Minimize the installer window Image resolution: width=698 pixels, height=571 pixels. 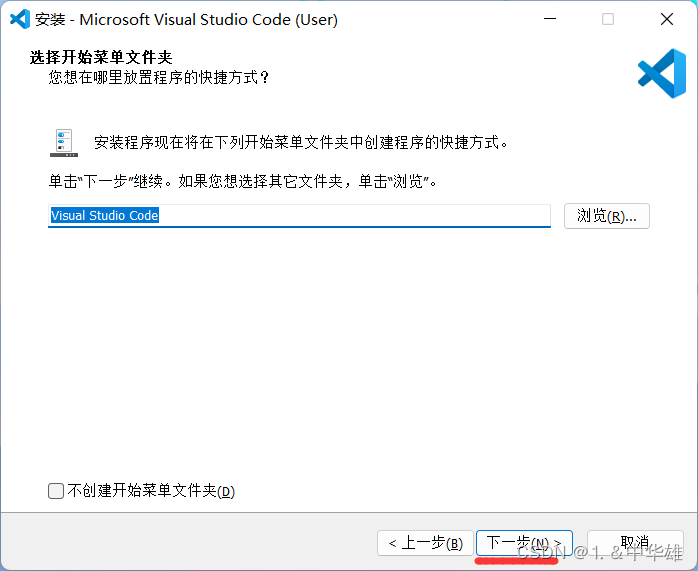point(550,19)
